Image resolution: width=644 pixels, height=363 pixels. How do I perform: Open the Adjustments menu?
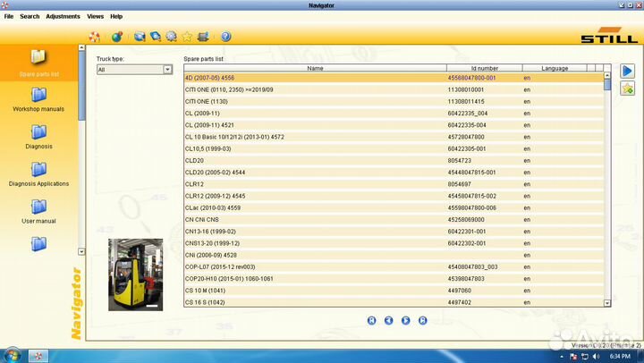[x=63, y=16]
